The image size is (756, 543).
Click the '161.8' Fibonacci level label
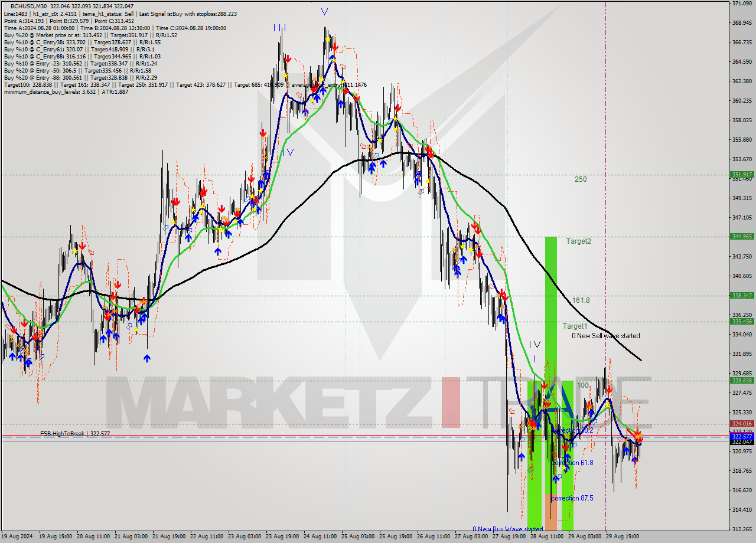[581, 300]
